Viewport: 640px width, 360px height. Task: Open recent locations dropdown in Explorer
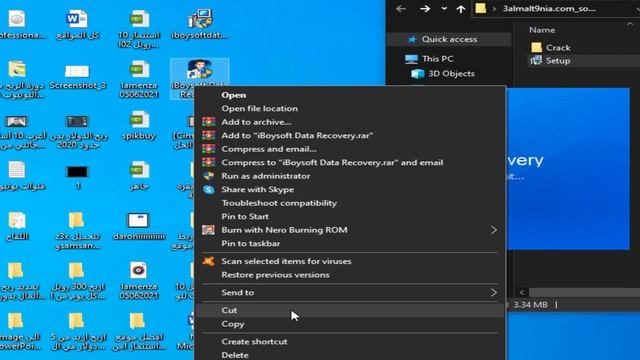tap(444, 9)
